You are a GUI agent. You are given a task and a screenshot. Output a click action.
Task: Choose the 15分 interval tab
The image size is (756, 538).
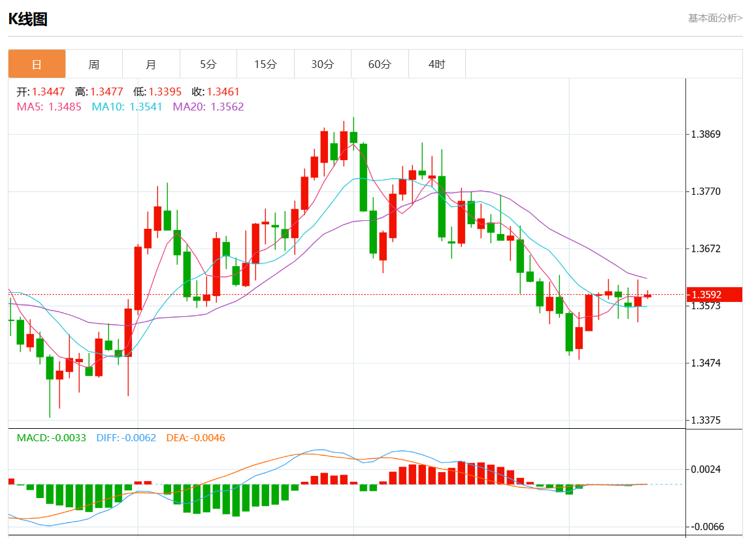click(265, 64)
